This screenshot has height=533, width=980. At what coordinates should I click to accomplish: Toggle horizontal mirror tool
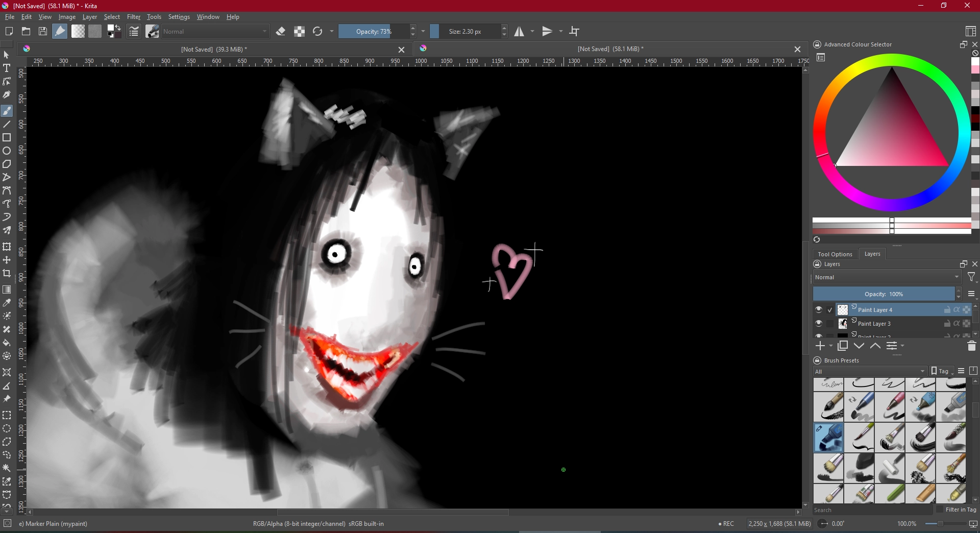tap(519, 32)
